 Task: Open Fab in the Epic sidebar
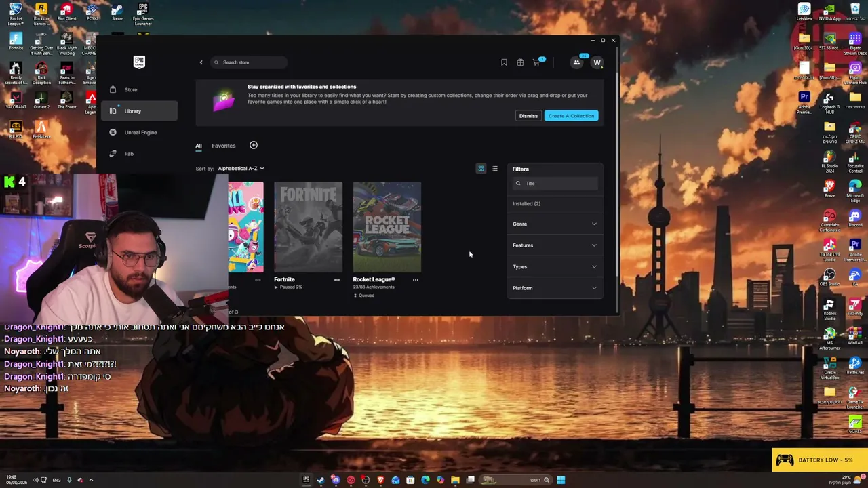click(x=139, y=154)
